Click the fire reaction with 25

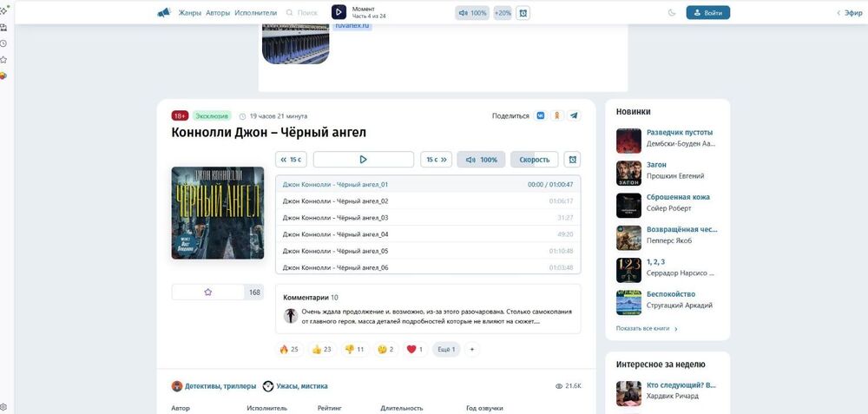(x=290, y=349)
